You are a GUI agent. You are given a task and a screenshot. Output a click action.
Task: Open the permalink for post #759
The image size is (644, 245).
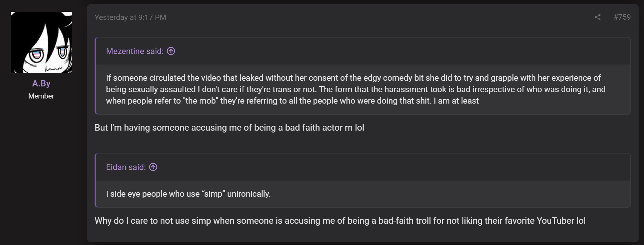(622, 17)
